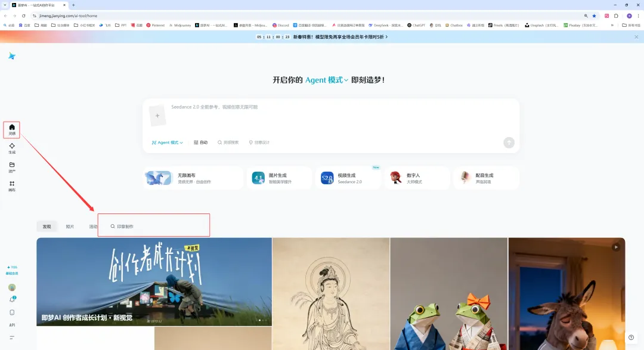Open the new tab plus button

point(73,5)
